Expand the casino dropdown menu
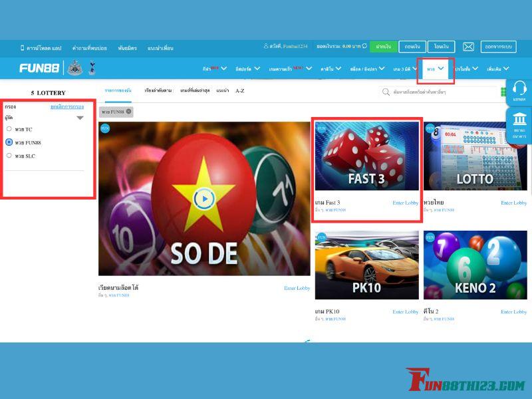This screenshot has width=532, height=399. [x=331, y=68]
